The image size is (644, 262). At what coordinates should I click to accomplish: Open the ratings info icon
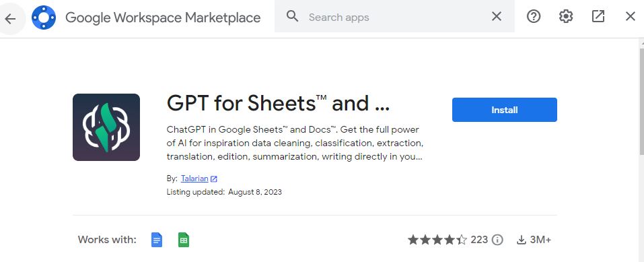(x=497, y=239)
